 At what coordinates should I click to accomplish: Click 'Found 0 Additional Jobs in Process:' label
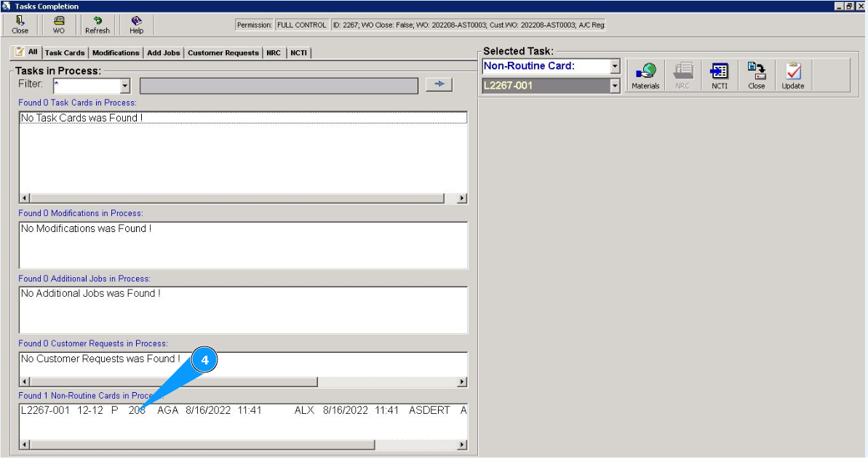(84, 279)
